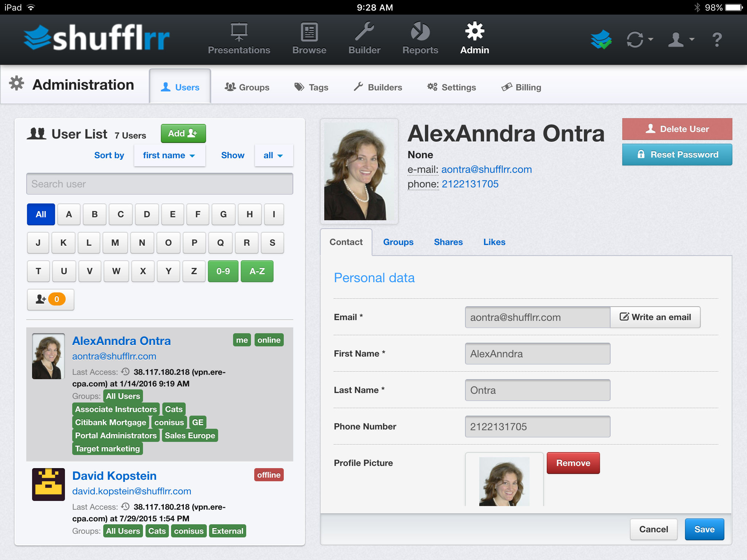This screenshot has width=747, height=560.
Task: Click the Associate Instructors group tag
Action: click(x=116, y=409)
